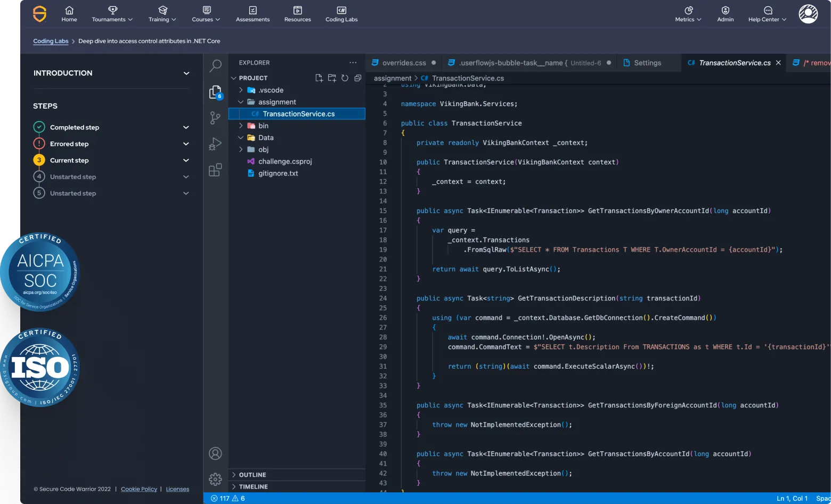Open the Cookie Policy link
The height and width of the screenshot is (504, 831).
tap(139, 489)
